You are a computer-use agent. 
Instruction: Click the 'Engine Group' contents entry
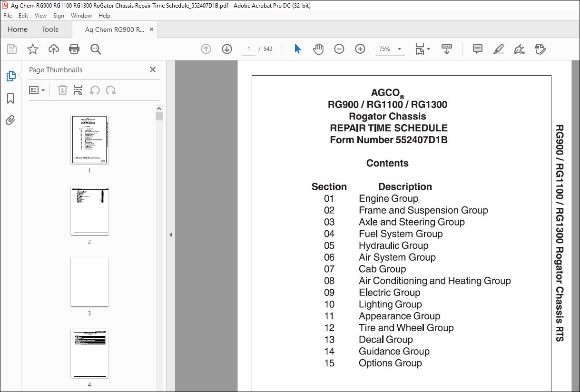388,199
